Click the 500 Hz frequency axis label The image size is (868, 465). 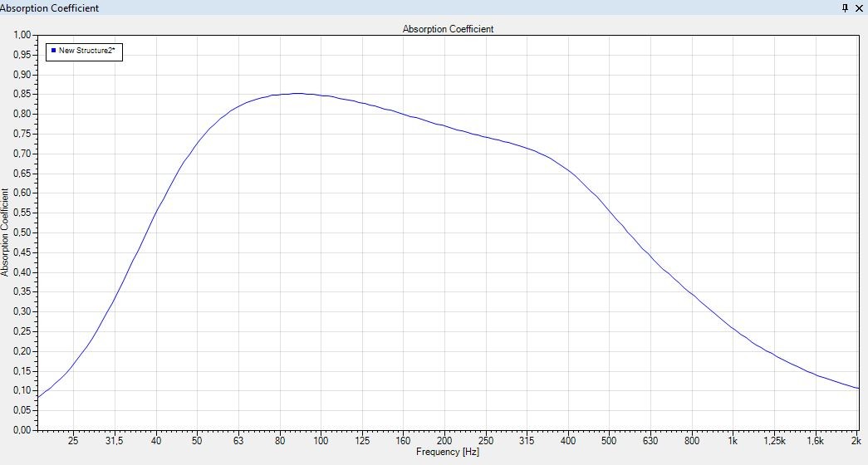point(610,440)
